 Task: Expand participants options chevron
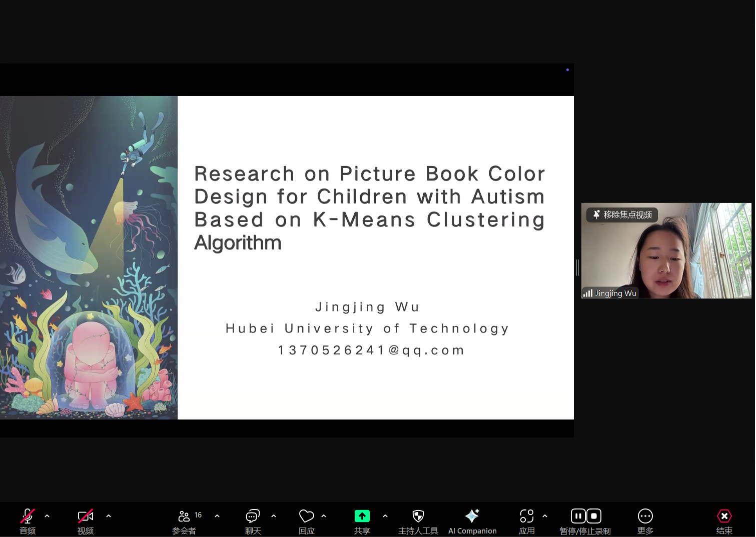217,515
